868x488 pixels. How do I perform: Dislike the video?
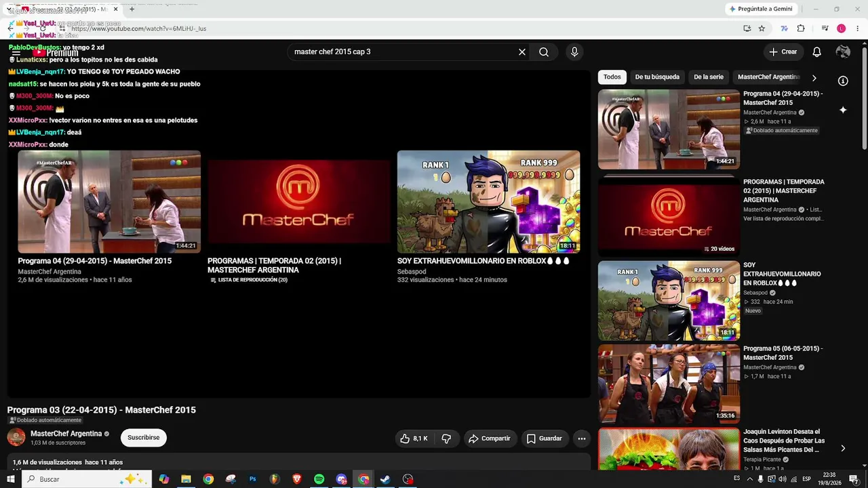(446, 439)
